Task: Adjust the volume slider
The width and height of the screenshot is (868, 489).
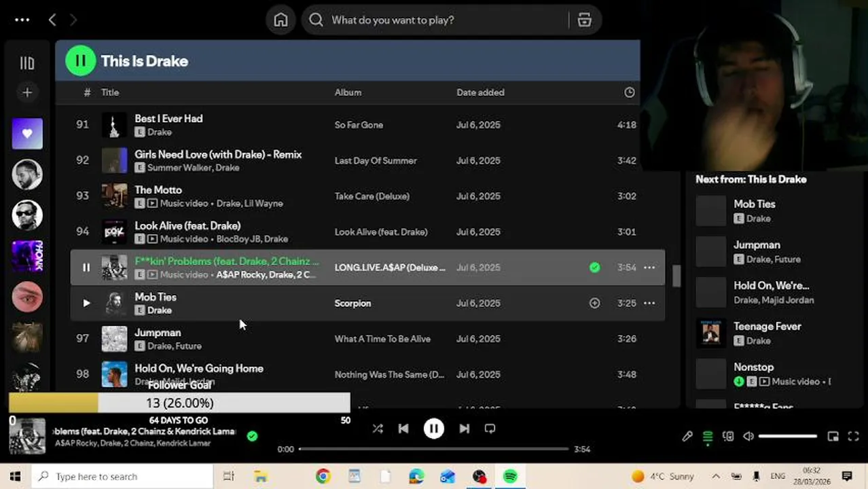Action: pyautogui.click(x=788, y=437)
